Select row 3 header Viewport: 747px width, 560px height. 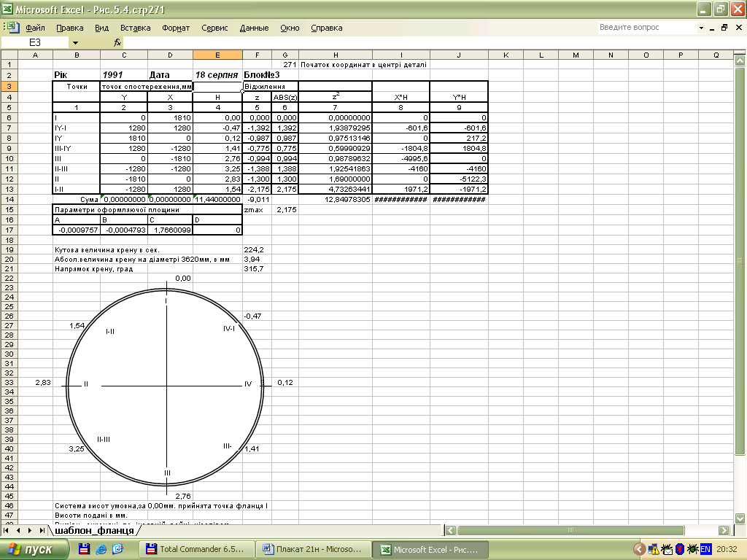[9, 86]
